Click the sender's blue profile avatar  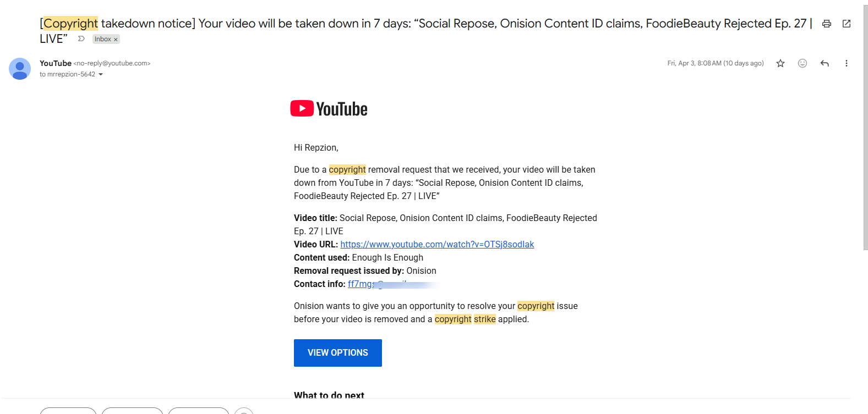click(x=20, y=69)
